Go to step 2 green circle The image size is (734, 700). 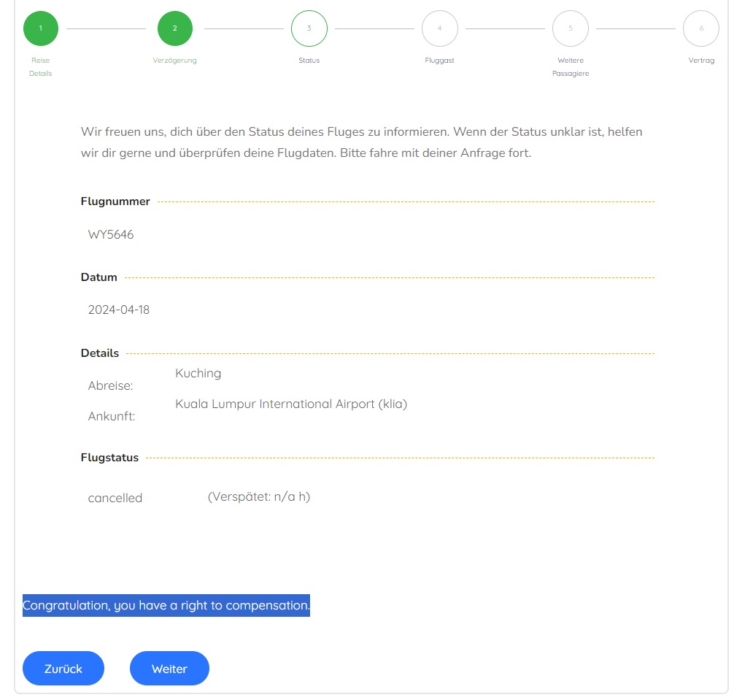pyautogui.click(x=175, y=28)
